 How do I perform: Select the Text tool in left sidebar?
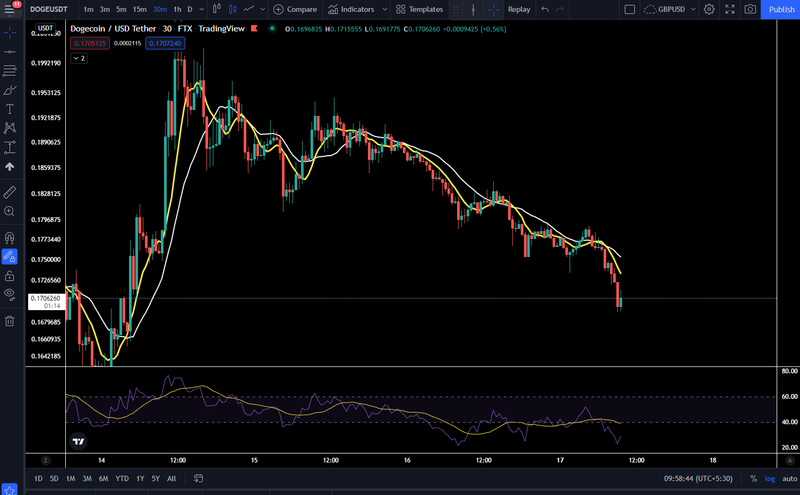pos(9,109)
